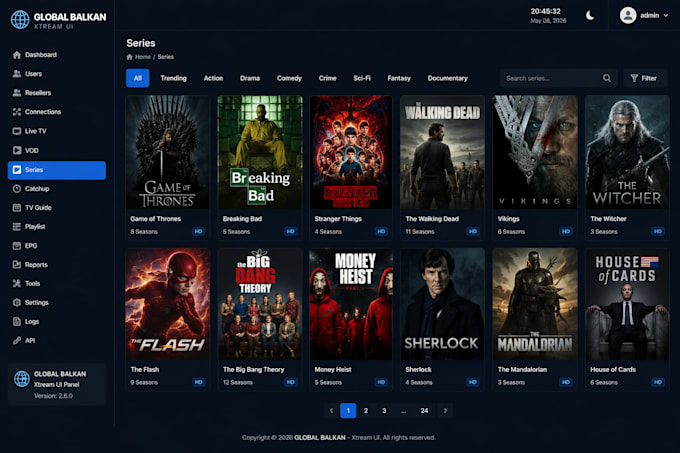Click the Settings gear icon
680x453 pixels.
[x=17, y=303]
